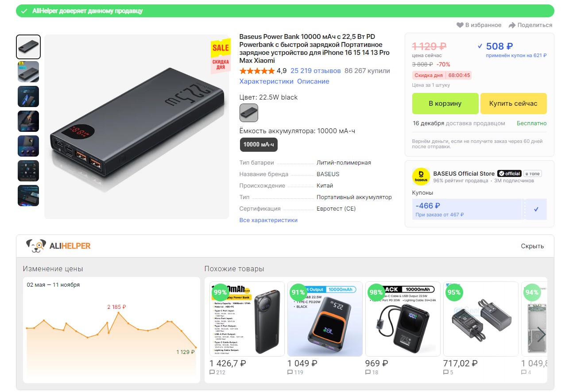Select the 22.5W black color swatch
The height and width of the screenshot is (392, 569).
click(249, 113)
